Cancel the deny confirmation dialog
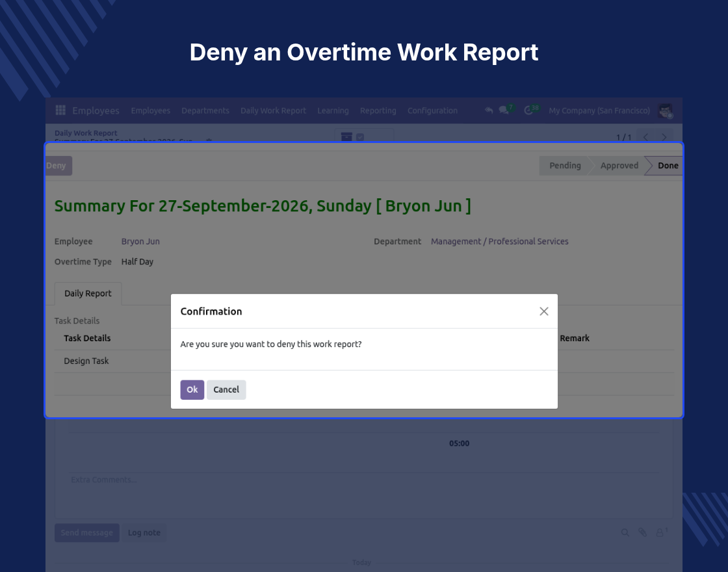This screenshot has height=572, width=728. (x=226, y=389)
